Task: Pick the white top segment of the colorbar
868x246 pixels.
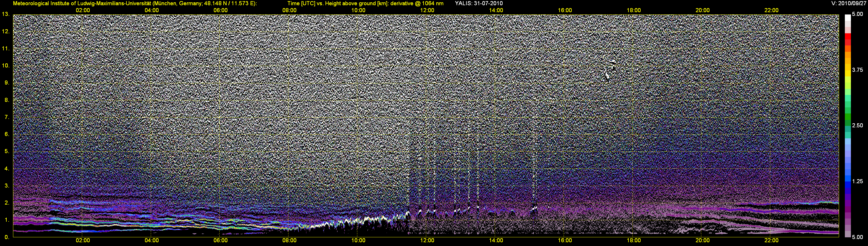Action: [847, 18]
